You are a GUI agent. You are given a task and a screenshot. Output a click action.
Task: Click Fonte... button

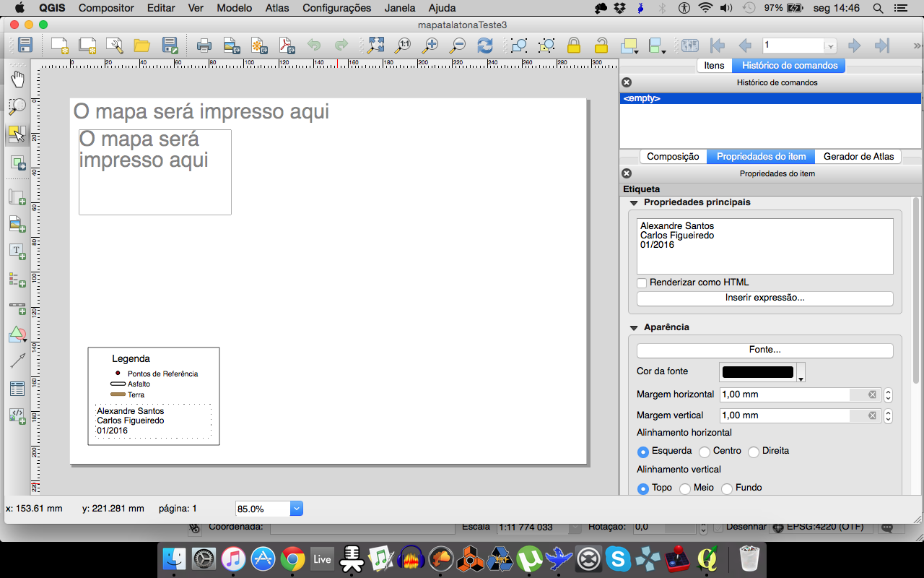coord(764,350)
